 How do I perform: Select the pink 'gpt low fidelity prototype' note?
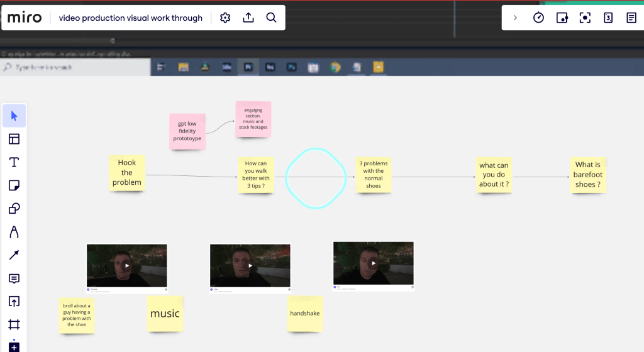pos(187,131)
